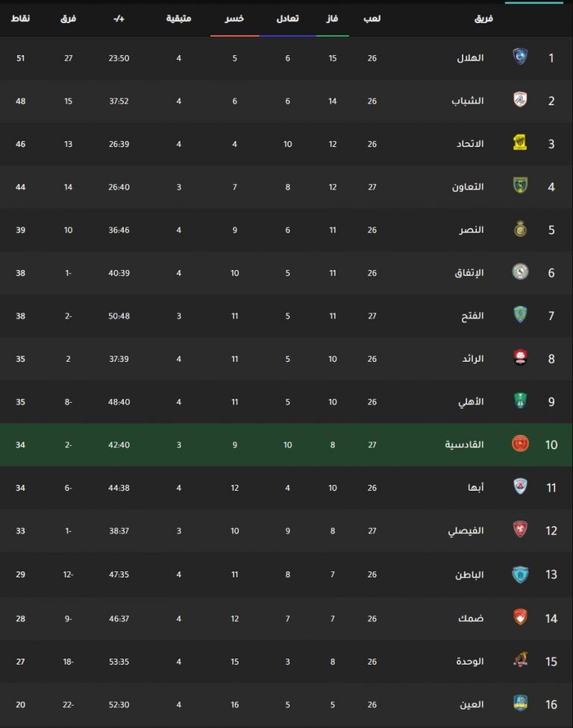Sort by خسر losses column header
This screenshot has width=573, height=728.
coord(234,19)
